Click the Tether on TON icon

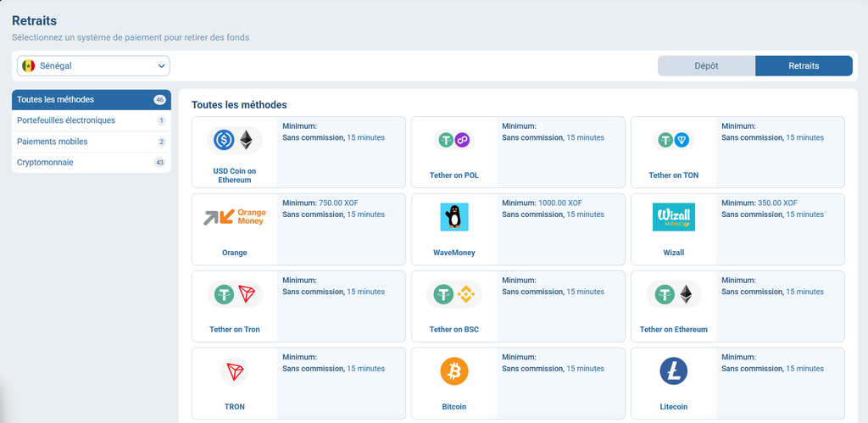point(674,140)
